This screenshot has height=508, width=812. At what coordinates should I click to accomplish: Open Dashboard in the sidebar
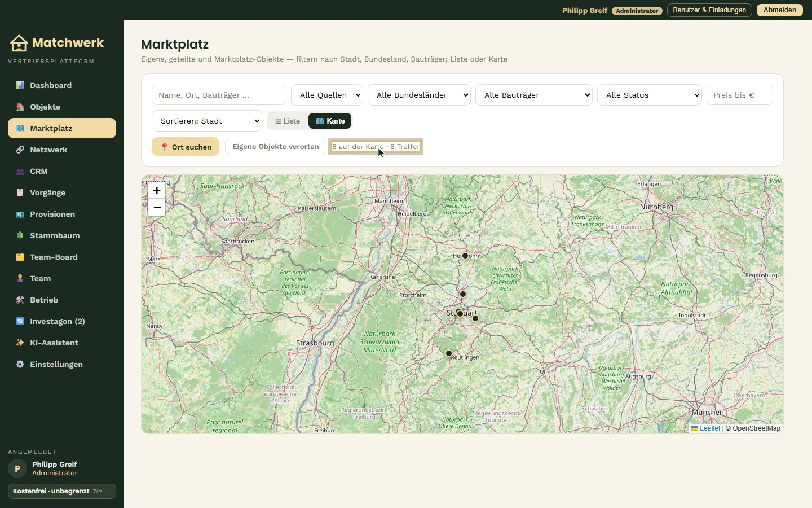pyautogui.click(x=62, y=85)
